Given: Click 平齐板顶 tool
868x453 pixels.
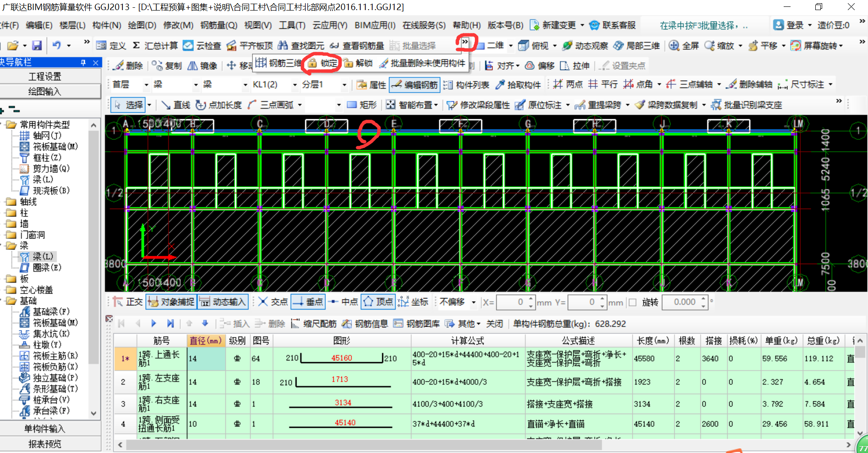Looking at the screenshot, I should pos(249,45).
